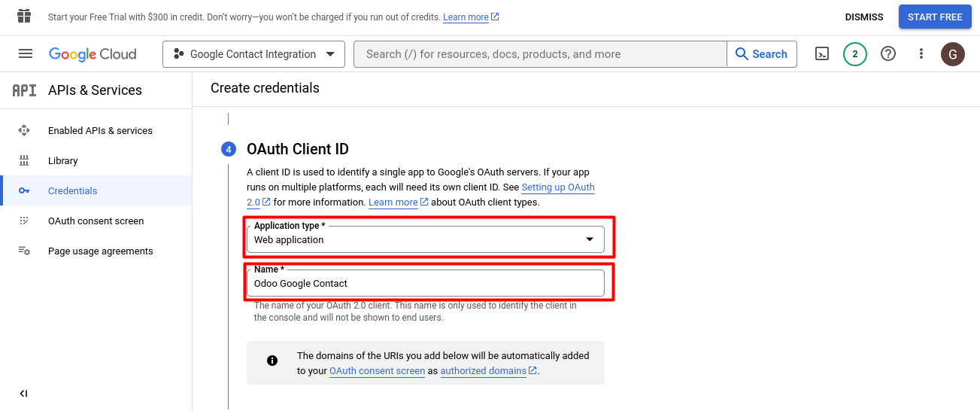The image size is (980, 414).
Task: Click the Google Cloud logo
Action: coord(93,53)
